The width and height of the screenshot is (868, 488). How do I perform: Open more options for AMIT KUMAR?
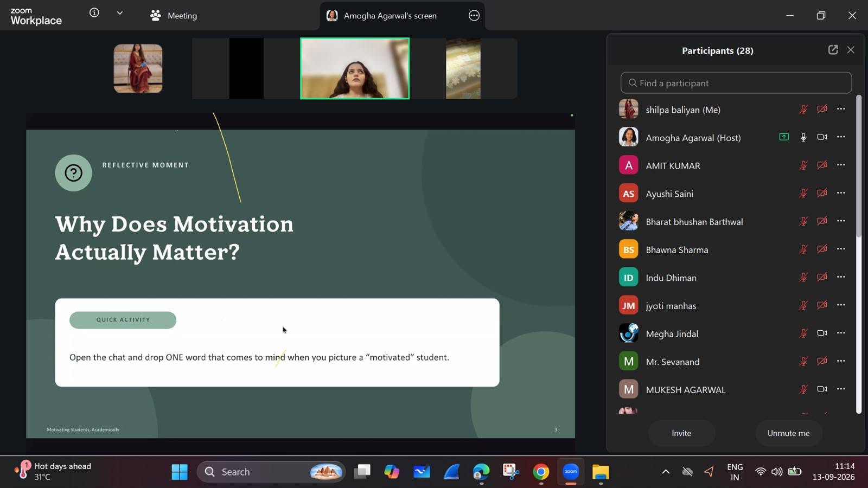841,165
